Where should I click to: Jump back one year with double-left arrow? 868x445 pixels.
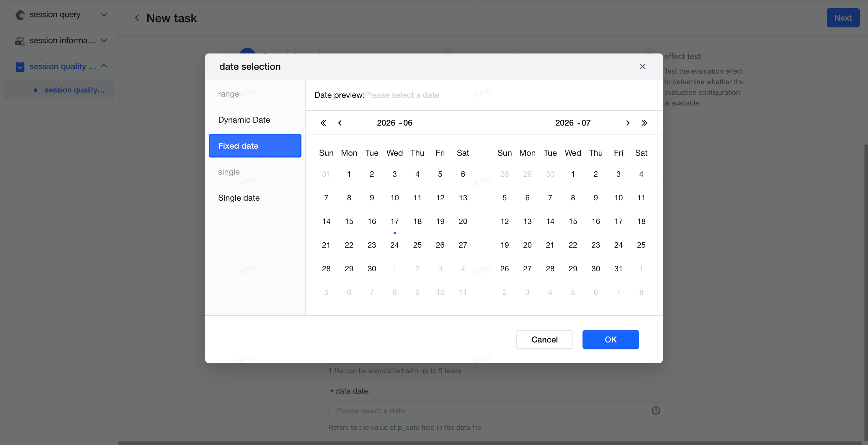coord(323,123)
